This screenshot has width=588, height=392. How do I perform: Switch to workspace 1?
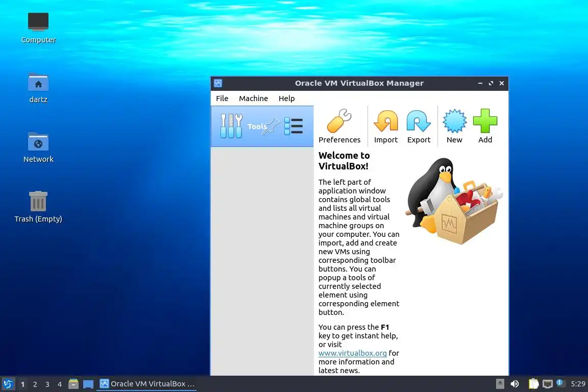click(23, 384)
